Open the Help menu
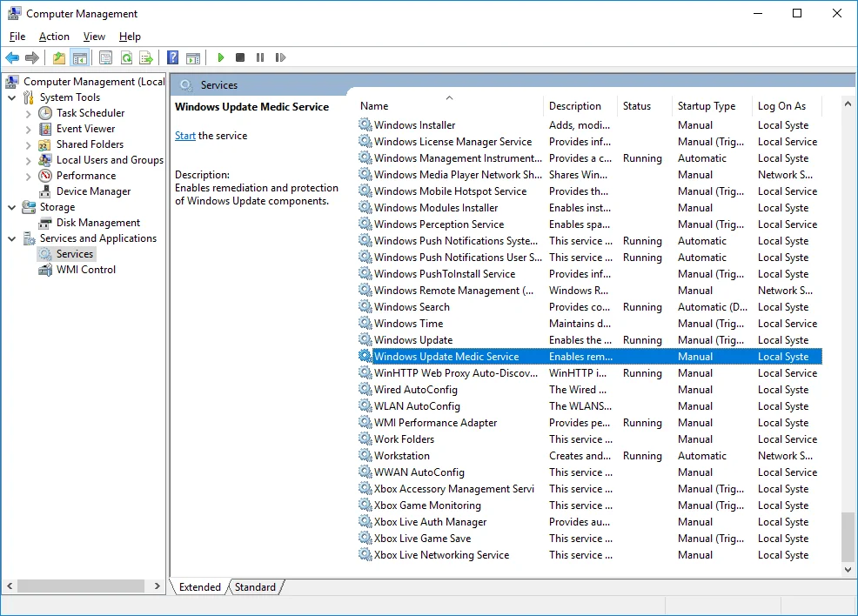Screen dimensions: 858x616 (x=130, y=37)
